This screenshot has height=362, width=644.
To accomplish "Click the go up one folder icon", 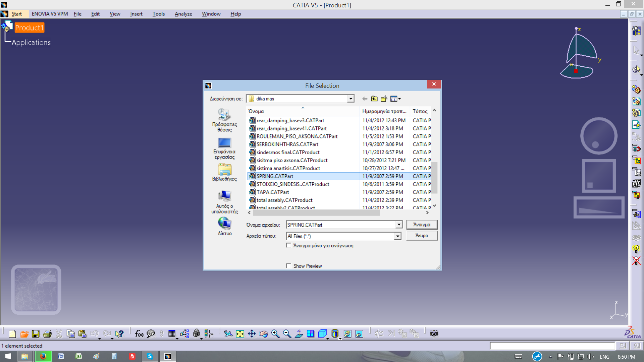I will coord(374,99).
